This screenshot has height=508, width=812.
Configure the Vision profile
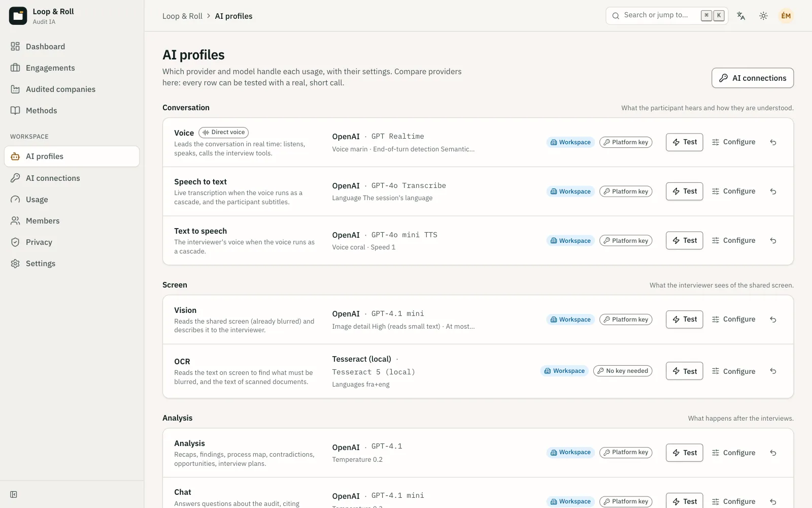pyautogui.click(x=733, y=320)
